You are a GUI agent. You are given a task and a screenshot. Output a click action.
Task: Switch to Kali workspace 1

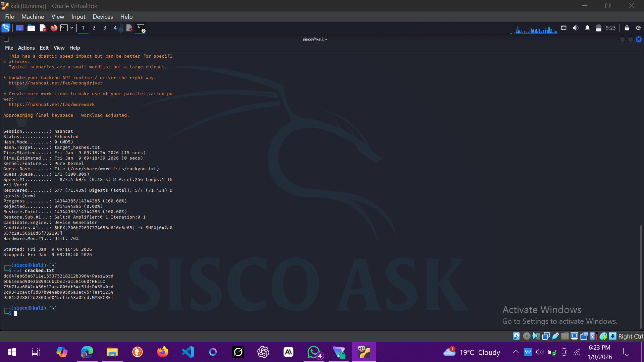[83, 28]
